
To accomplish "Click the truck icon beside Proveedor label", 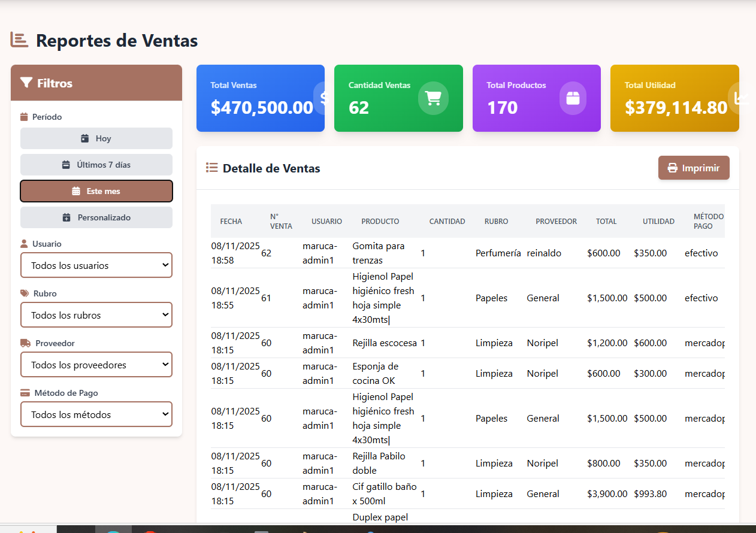I will [25, 343].
